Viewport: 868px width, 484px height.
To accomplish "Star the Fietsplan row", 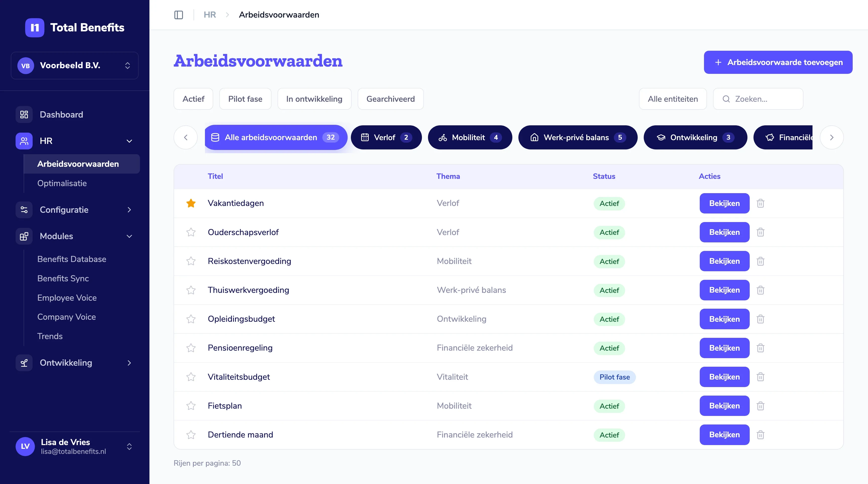I will (x=191, y=406).
